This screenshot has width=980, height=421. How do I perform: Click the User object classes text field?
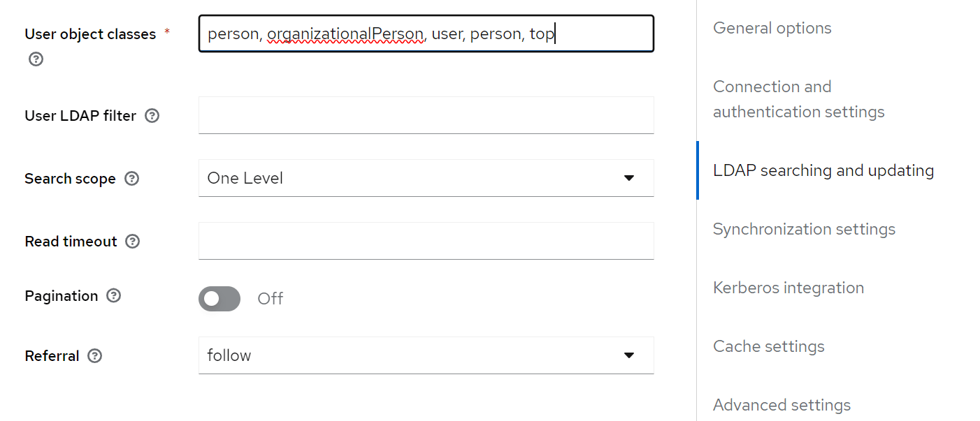[426, 33]
